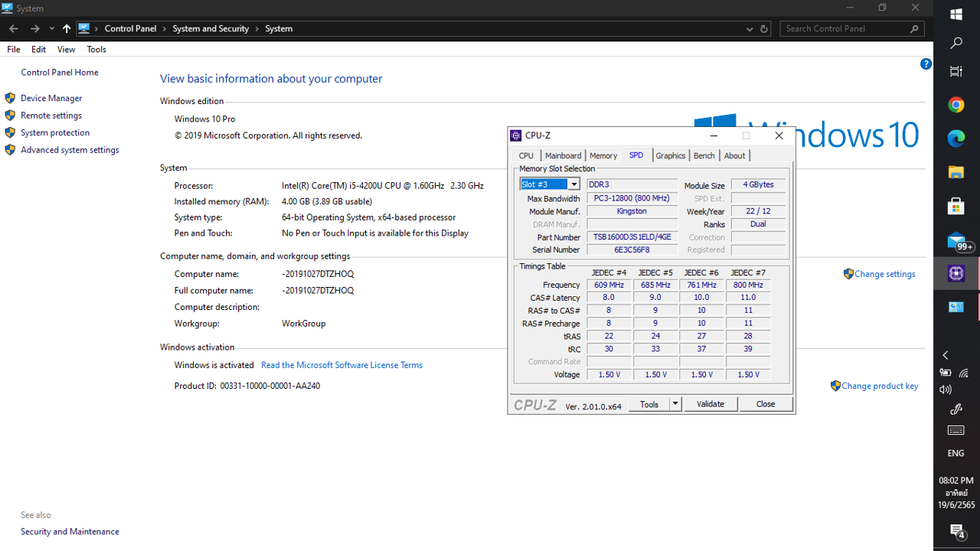Open the Edit menu
This screenshot has height=551, width=980.
click(39, 49)
